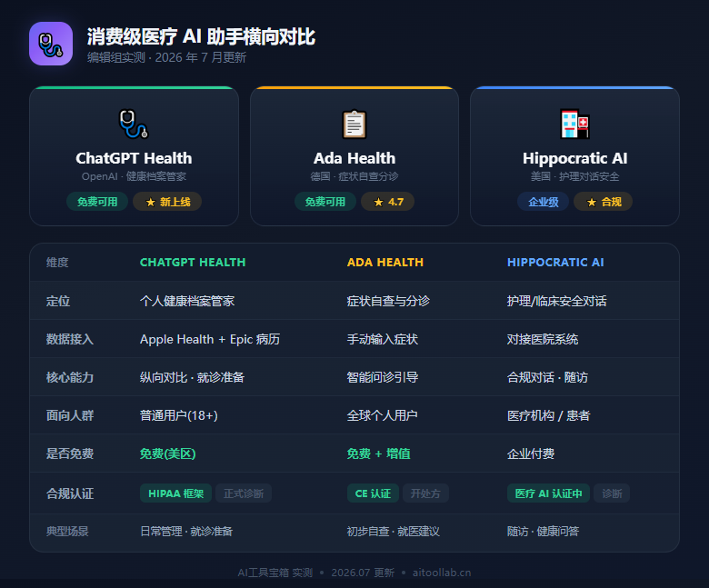Click the 数据接入 row label
Screen dimensions: 709x588
(x=70, y=339)
